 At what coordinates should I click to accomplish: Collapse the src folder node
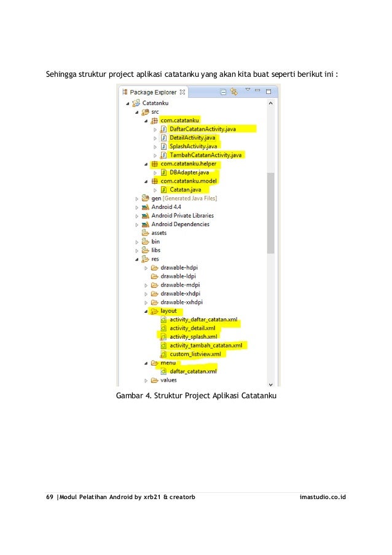(x=137, y=112)
